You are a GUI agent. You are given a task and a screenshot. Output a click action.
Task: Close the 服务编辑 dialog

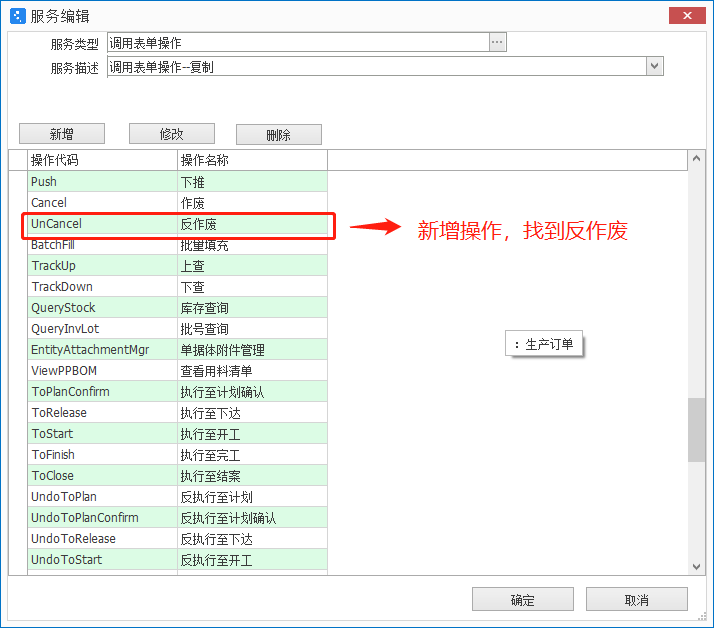[x=687, y=15]
